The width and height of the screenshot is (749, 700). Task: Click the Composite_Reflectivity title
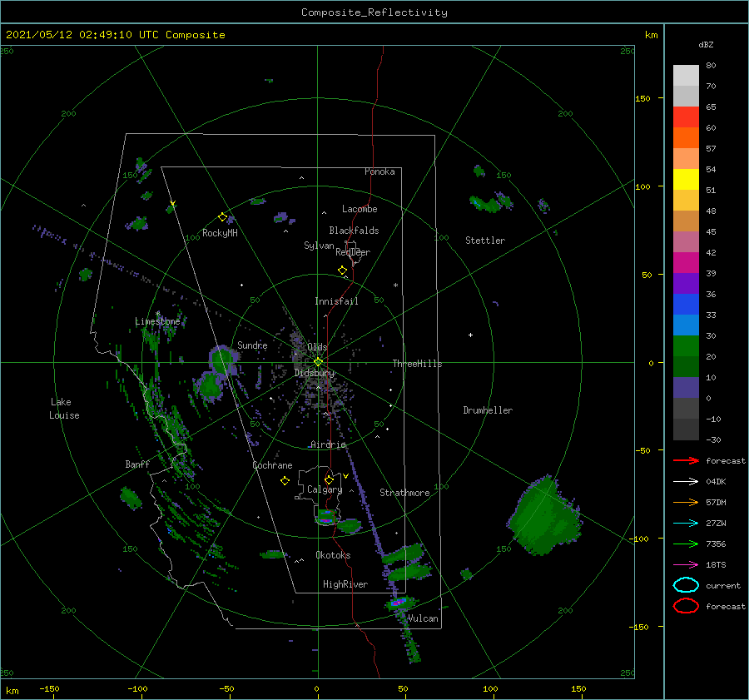[x=374, y=12]
